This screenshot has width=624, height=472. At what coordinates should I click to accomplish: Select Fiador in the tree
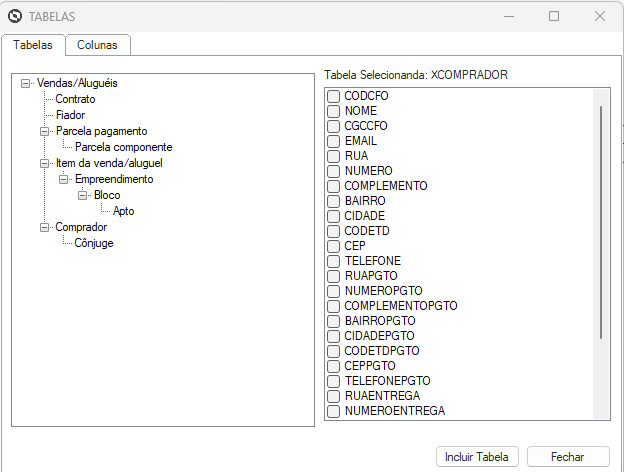[70, 115]
